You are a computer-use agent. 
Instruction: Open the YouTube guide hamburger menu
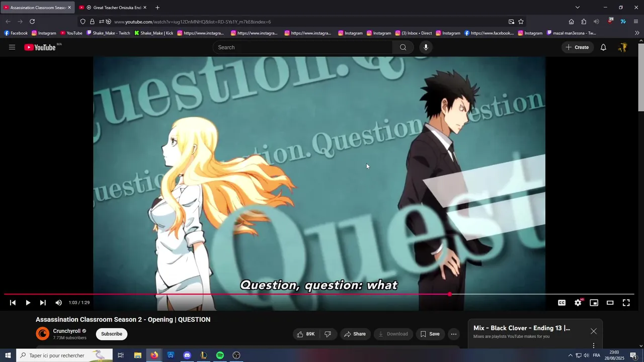(x=12, y=47)
